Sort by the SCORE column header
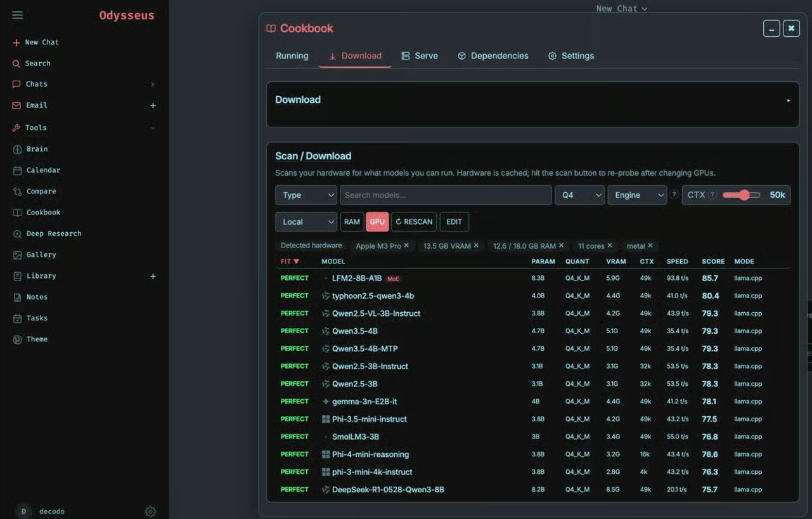The image size is (812, 519). pos(713,261)
